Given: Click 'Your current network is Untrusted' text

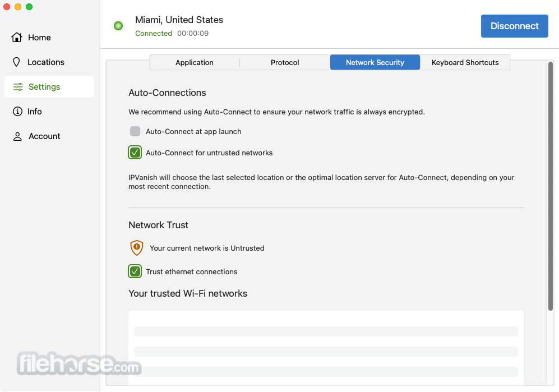Looking at the screenshot, I should pyautogui.click(x=207, y=248).
